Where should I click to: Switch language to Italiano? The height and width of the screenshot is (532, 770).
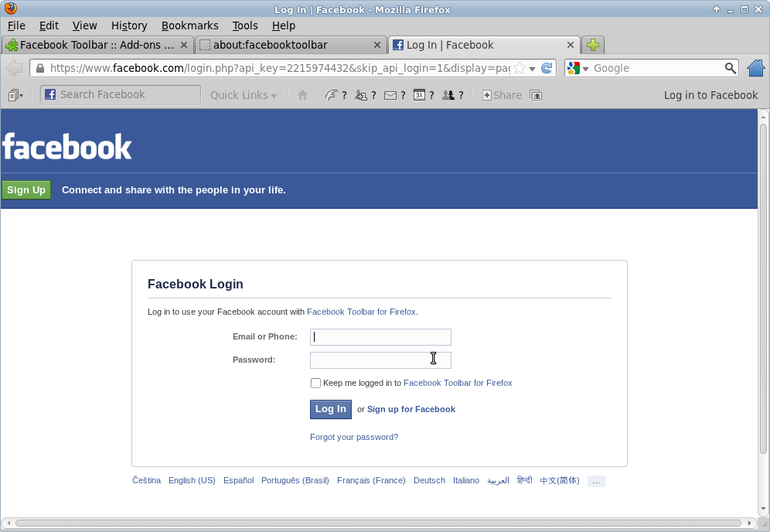click(x=466, y=480)
